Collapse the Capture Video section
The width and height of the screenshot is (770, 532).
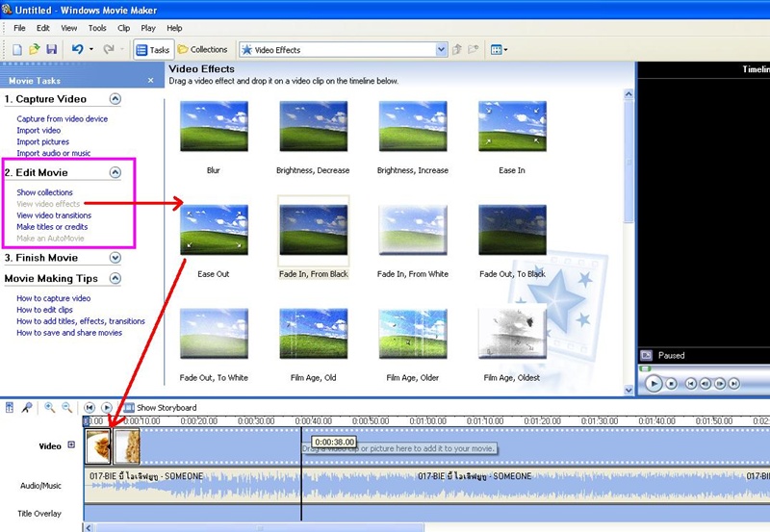tap(115, 99)
